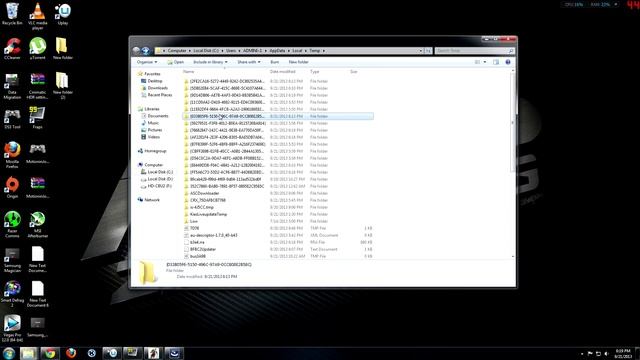Open the Organize dropdown menu

pyautogui.click(x=147, y=62)
